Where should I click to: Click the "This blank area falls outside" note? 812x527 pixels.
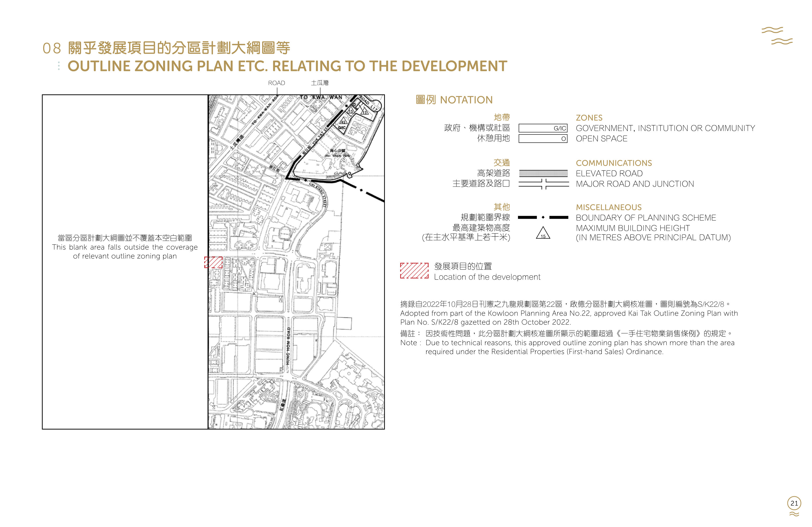point(125,252)
